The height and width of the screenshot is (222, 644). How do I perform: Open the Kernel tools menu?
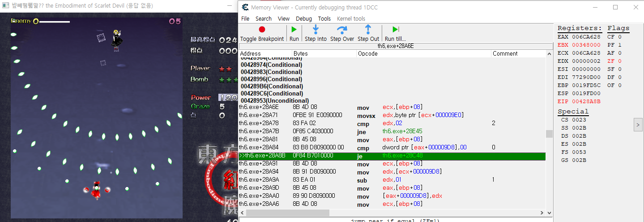pos(351,18)
